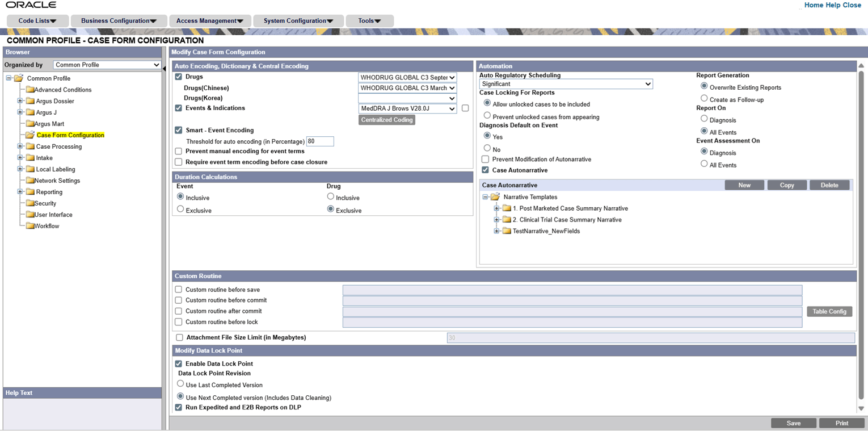Click the Workflow folder icon

point(31,225)
